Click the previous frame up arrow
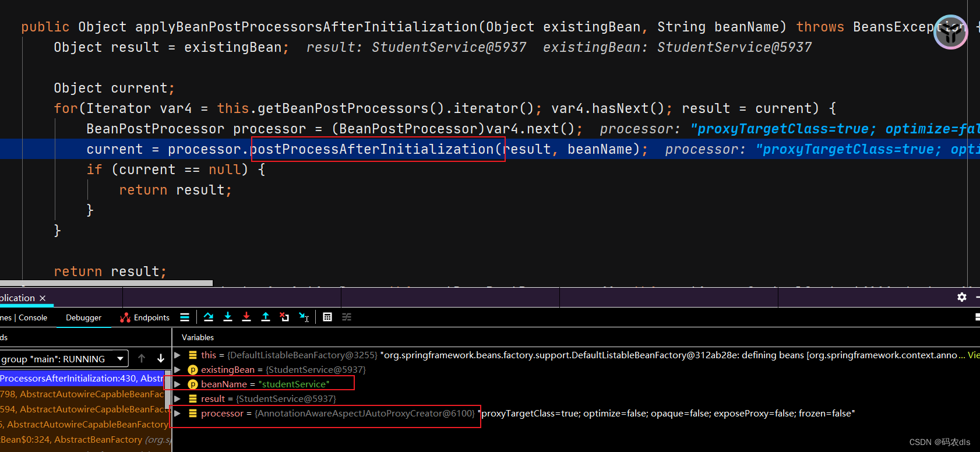980x452 pixels. pyautogui.click(x=142, y=358)
